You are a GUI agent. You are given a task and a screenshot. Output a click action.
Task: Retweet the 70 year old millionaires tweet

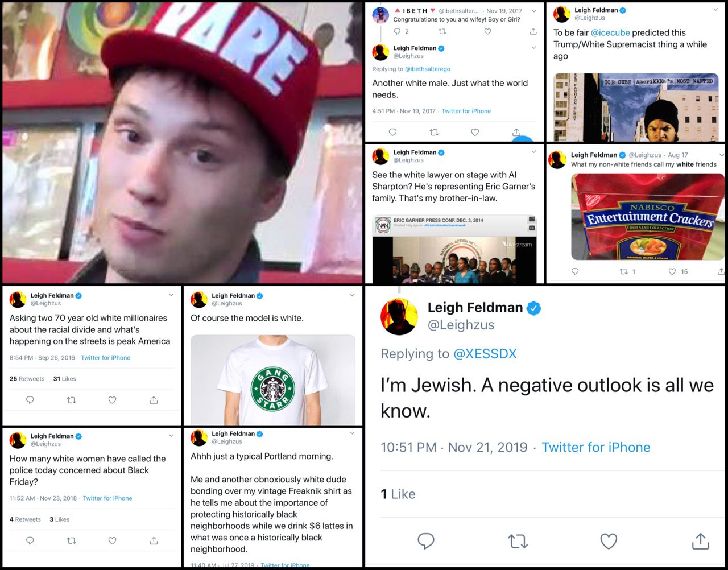point(71,400)
